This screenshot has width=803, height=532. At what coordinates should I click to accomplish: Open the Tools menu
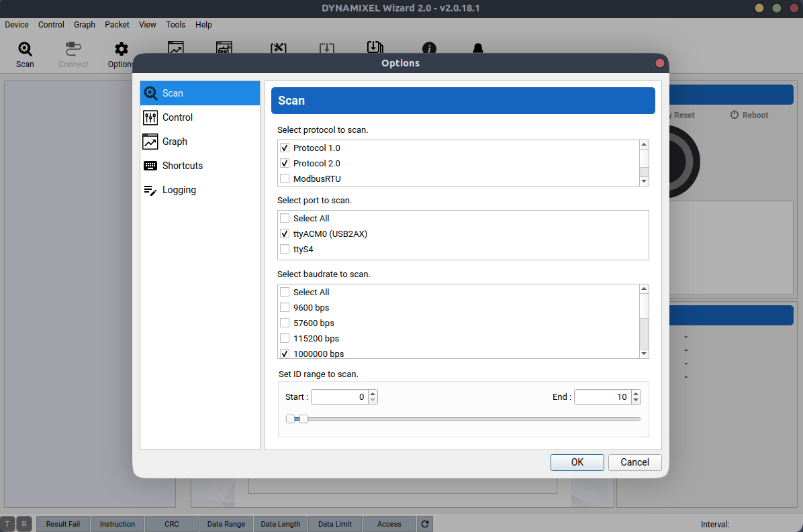pyautogui.click(x=175, y=25)
